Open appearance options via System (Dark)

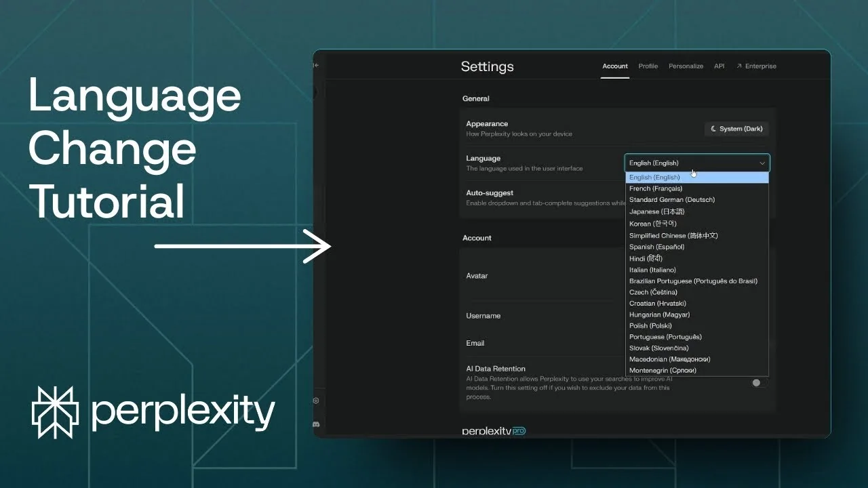pos(736,129)
